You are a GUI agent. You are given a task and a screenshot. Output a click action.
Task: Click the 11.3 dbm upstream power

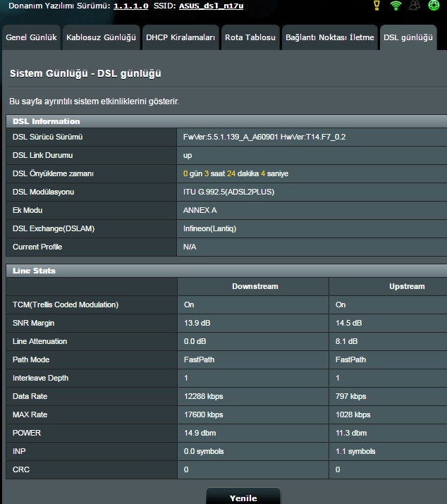pyautogui.click(x=351, y=433)
